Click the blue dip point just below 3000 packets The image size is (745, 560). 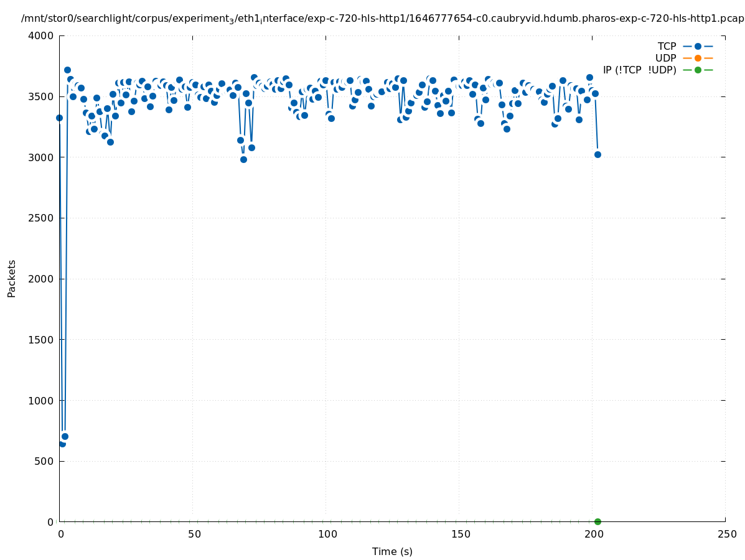(x=243, y=159)
